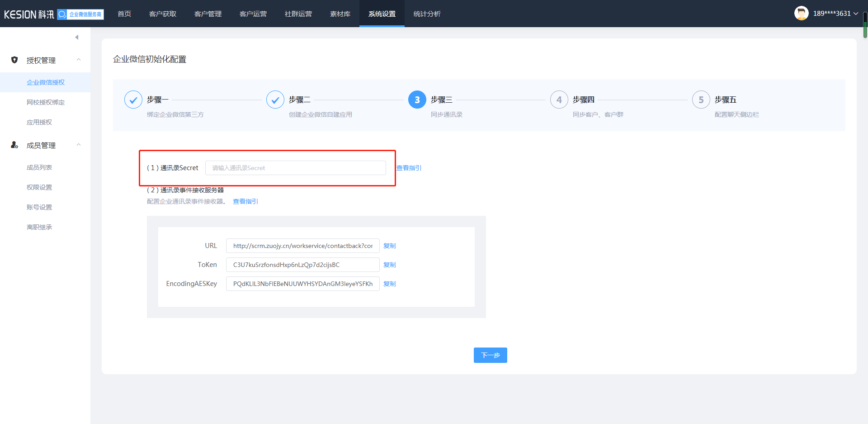Image resolution: width=868 pixels, height=424 pixels.
Task: Copy the URL value
Action: (x=389, y=246)
